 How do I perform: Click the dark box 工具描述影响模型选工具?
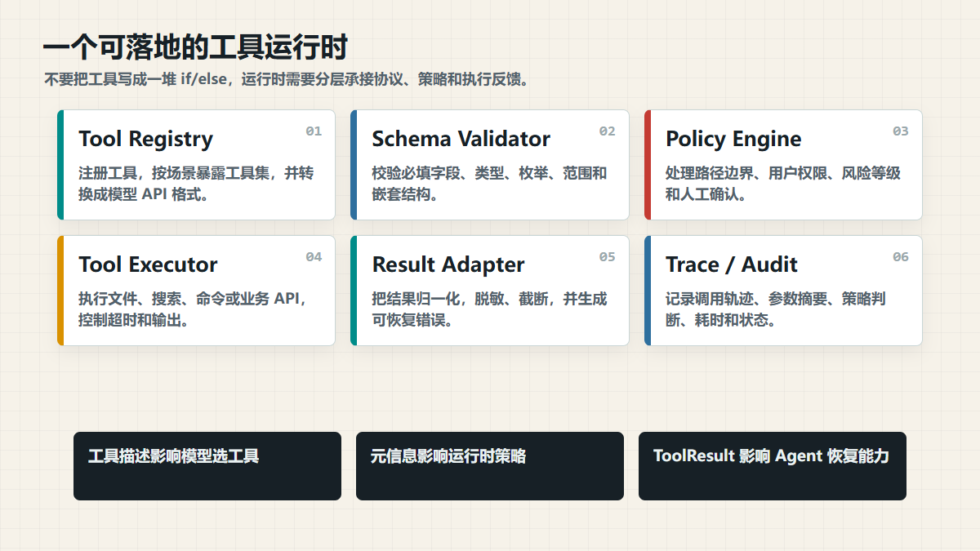207,466
